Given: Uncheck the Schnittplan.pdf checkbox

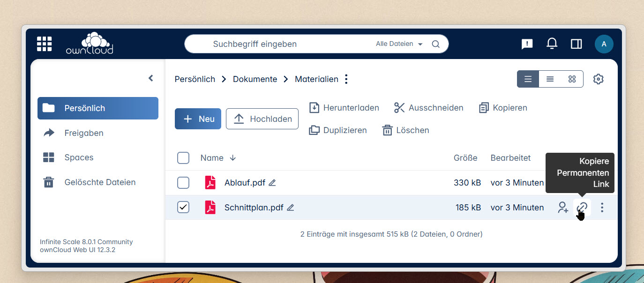Looking at the screenshot, I should [x=183, y=208].
